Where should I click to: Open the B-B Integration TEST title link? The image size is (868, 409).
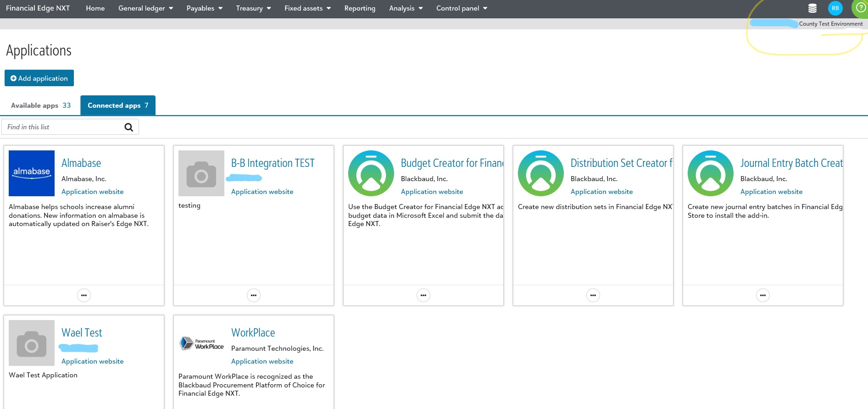coord(273,163)
